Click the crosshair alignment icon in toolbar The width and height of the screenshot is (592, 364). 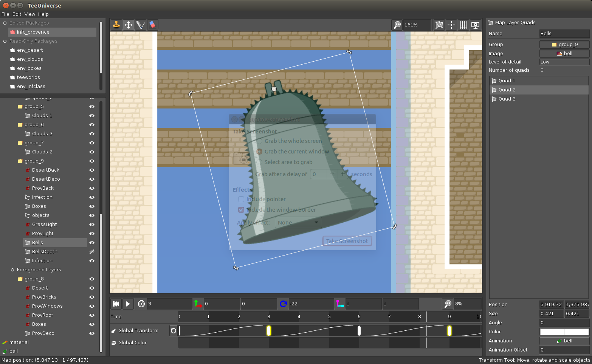451,25
